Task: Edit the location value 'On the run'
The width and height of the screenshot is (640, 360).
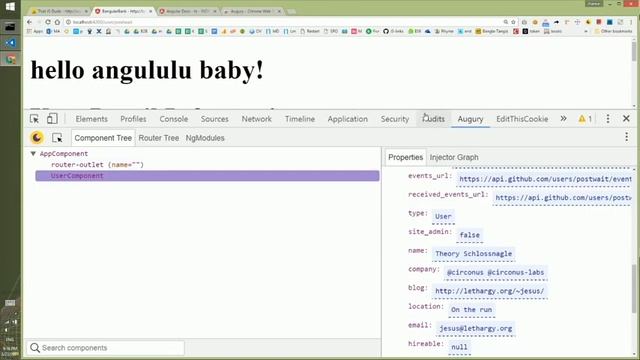Action: click(x=471, y=310)
